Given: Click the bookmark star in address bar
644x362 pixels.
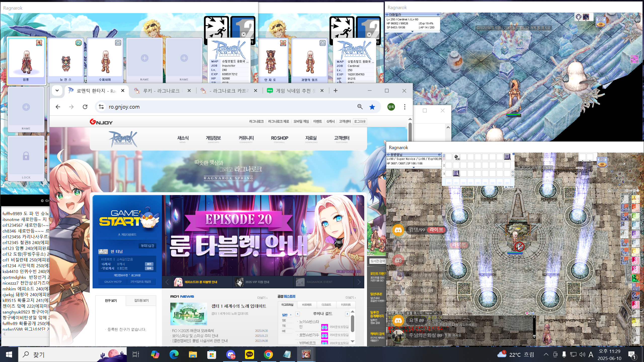Looking at the screenshot, I should [x=372, y=107].
